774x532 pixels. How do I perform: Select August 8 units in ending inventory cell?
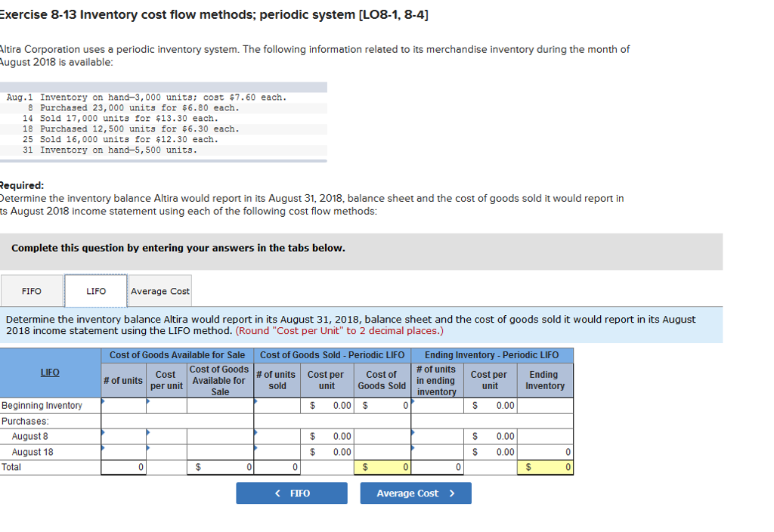pos(438,436)
